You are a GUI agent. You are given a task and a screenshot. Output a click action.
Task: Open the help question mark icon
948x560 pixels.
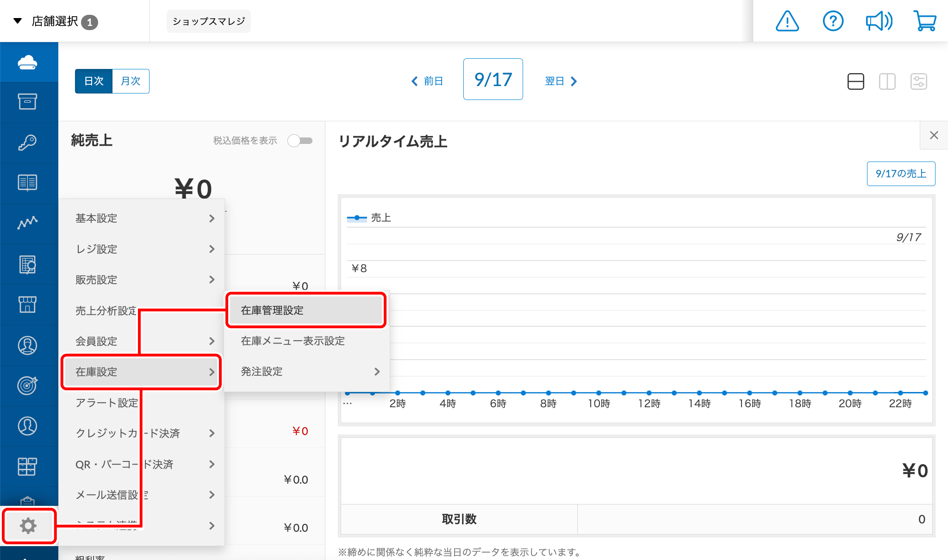[x=833, y=21]
